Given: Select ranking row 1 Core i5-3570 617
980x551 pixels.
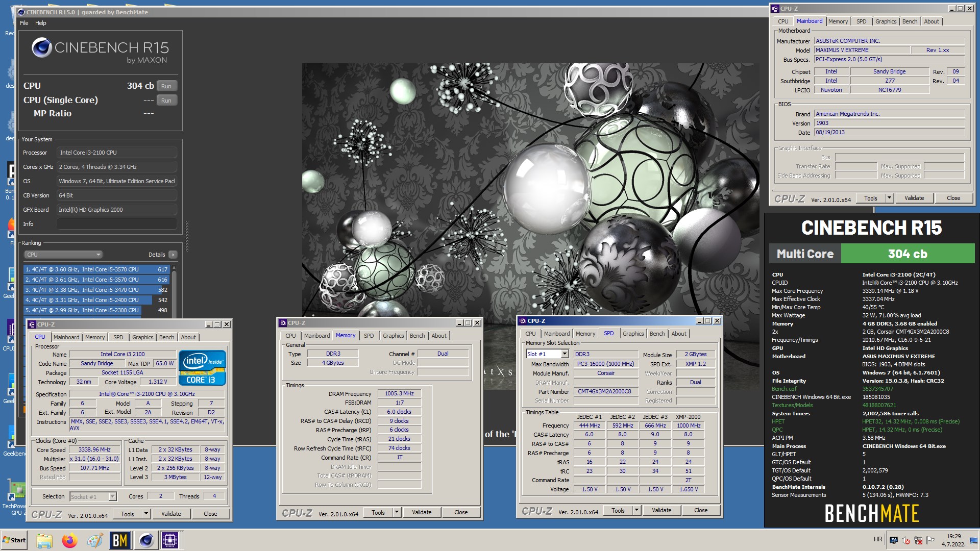Looking at the screenshot, I should [x=96, y=269].
